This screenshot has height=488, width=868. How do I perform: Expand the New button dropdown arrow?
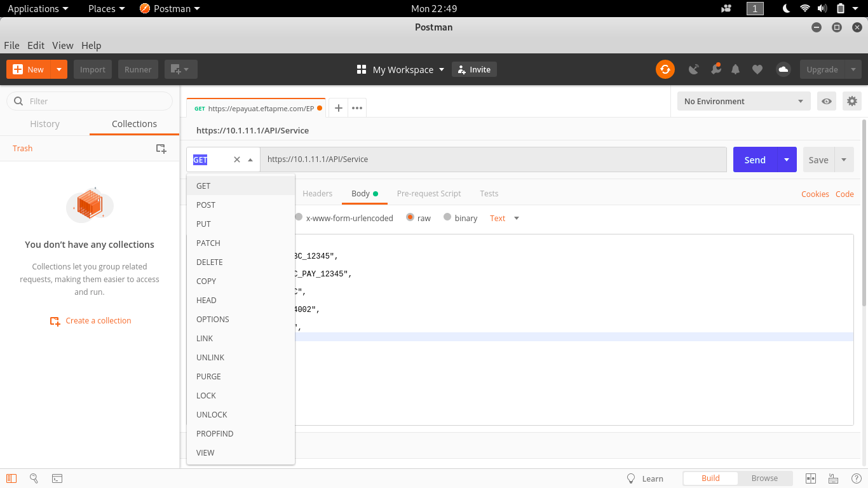click(59, 69)
